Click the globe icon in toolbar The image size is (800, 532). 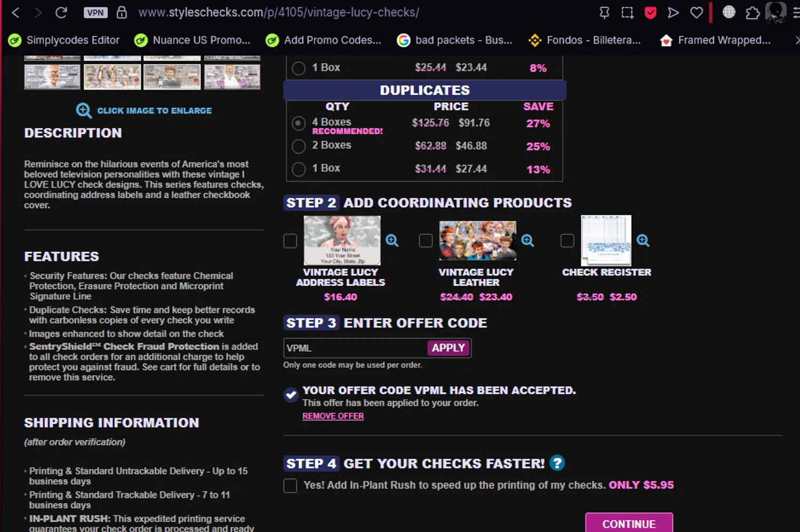click(729, 12)
